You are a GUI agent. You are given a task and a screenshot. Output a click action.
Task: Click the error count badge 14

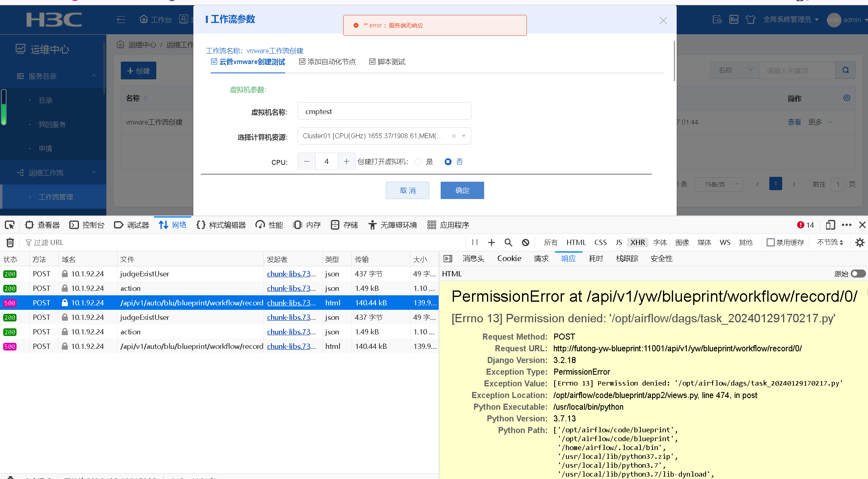[805, 225]
